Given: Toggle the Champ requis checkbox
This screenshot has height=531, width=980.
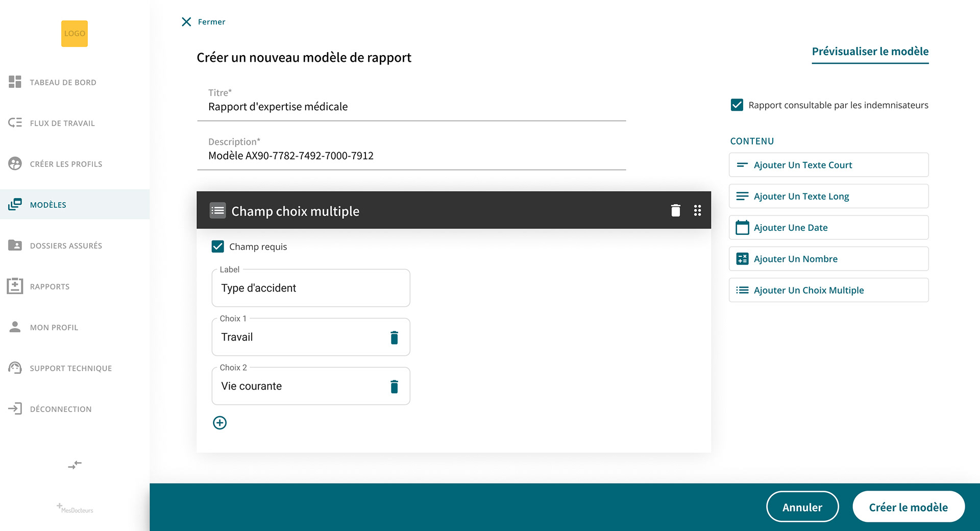Looking at the screenshot, I should (218, 247).
